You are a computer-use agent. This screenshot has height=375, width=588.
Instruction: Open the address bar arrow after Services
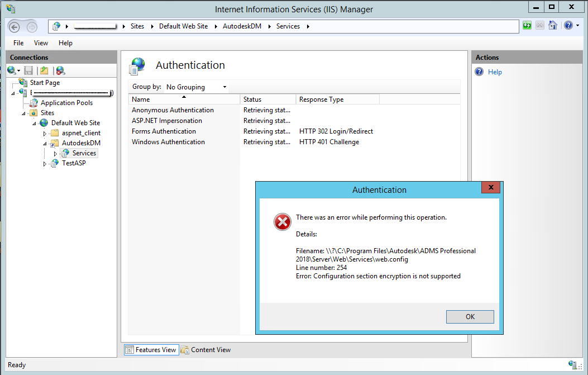308,26
